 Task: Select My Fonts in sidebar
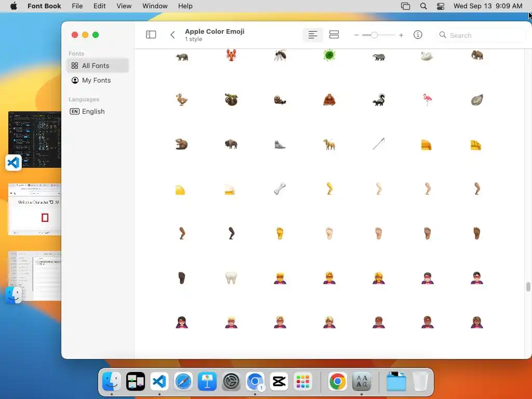pyautogui.click(x=98, y=80)
